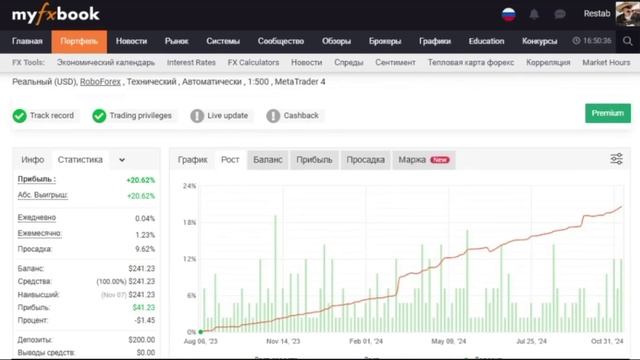This screenshot has width=640, height=360.
Task: Click the Trading privileges green checkmark
Action: pos(99,116)
